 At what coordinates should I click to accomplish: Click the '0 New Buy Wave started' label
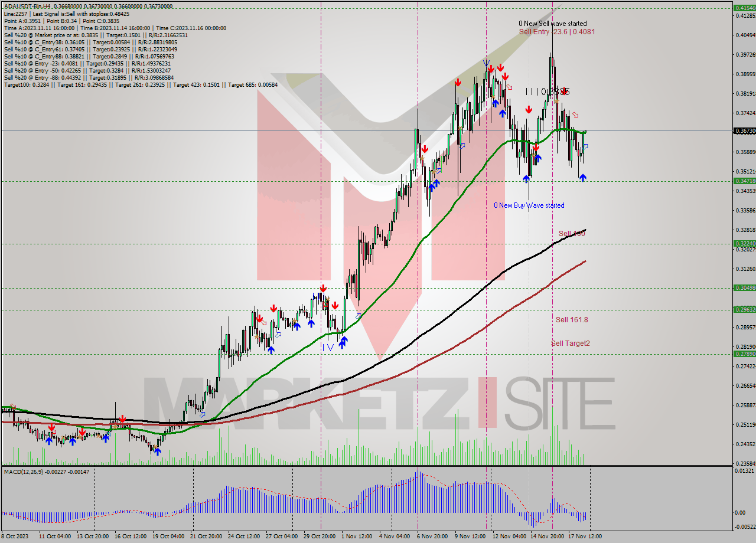coord(529,205)
